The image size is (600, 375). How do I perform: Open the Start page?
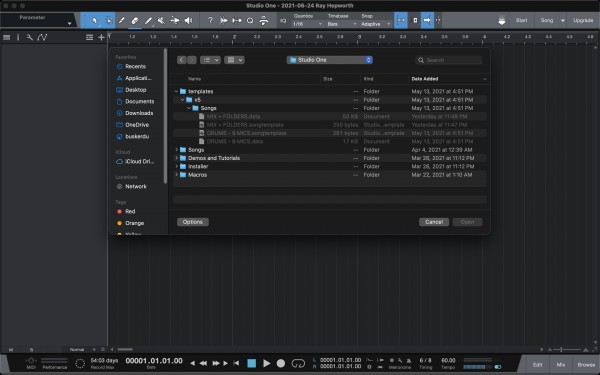[521, 20]
